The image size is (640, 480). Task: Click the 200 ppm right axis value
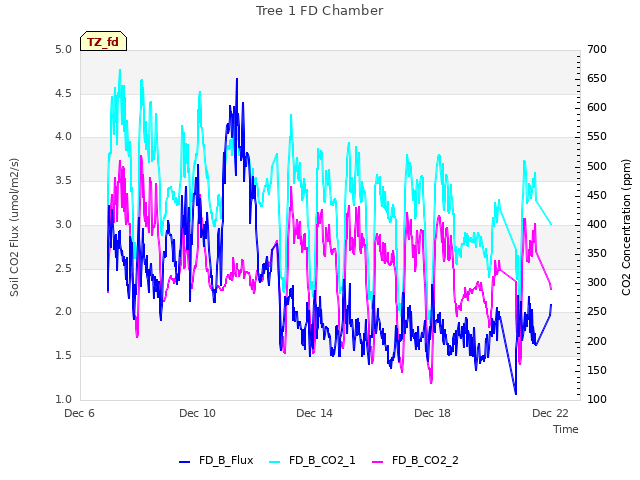coord(597,341)
